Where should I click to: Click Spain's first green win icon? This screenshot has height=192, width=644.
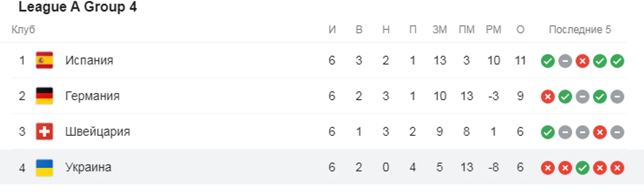[x=547, y=61]
